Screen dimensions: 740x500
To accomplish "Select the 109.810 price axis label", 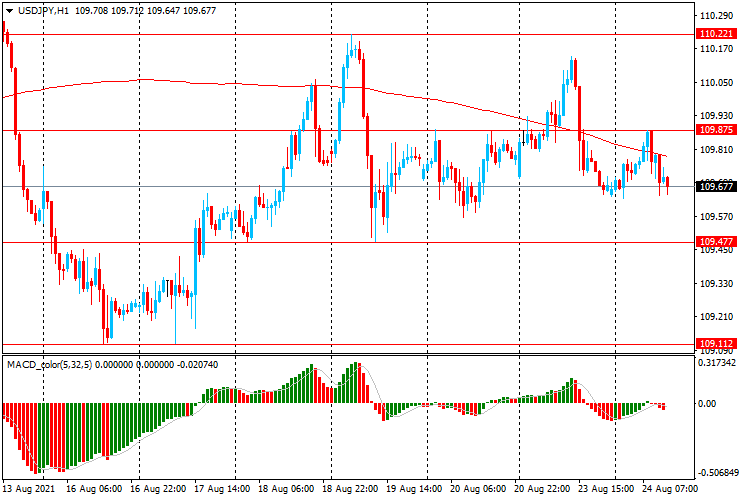I will [716, 150].
